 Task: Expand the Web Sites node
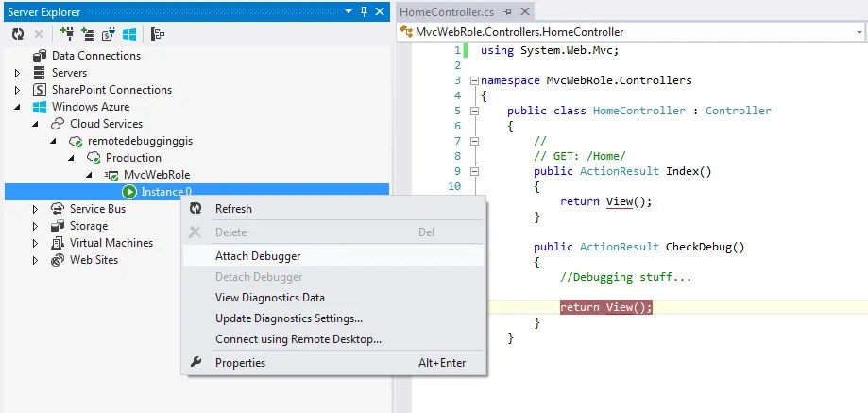click(36, 260)
